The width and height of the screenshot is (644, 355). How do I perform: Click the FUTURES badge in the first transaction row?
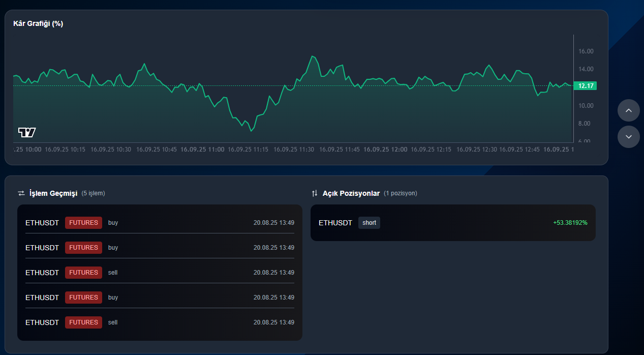point(83,223)
